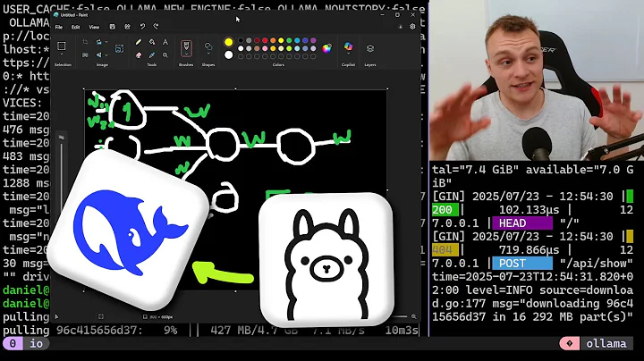Pick the black color swatch
The height and width of the screenshot is (361, 644).
(241, 40)
